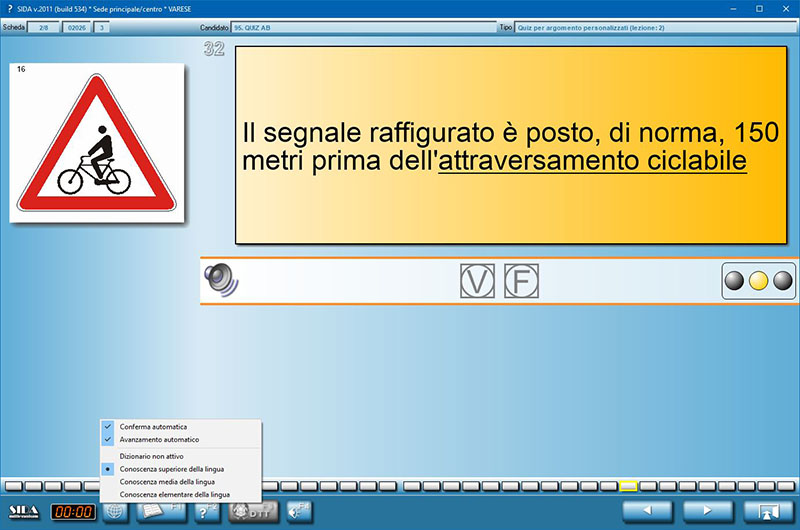Click the yellow-highlighted question box in progress strip
Viewport: 800px width, 530px height.
click(x=628, y=486)
